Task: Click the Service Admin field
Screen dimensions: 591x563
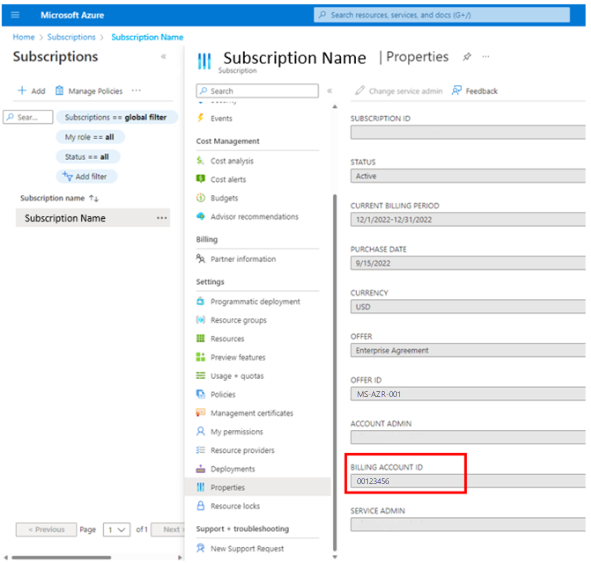Action: coord(468,525)
